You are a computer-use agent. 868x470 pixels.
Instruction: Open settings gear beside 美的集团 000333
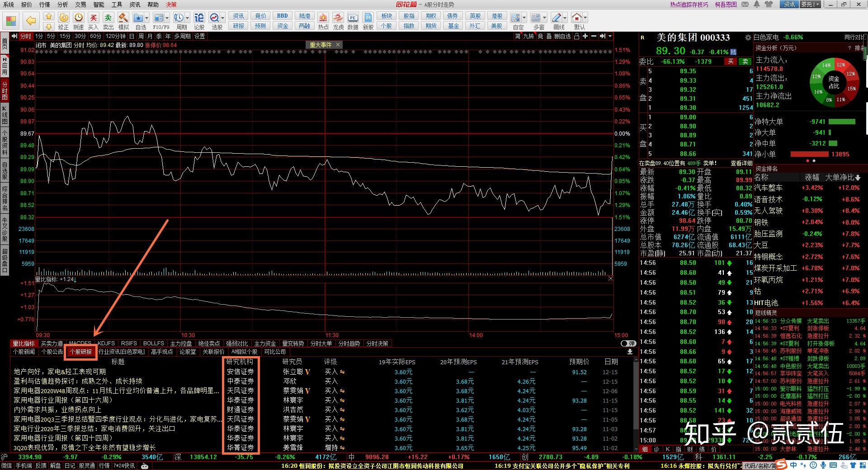click(x=748, y=38)
